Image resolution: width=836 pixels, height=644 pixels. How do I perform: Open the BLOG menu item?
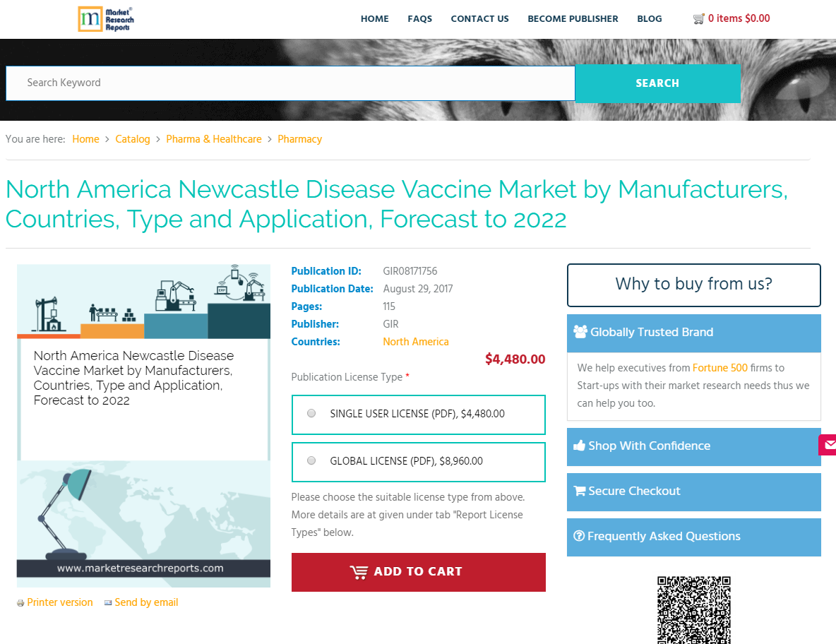click(650, 19)
